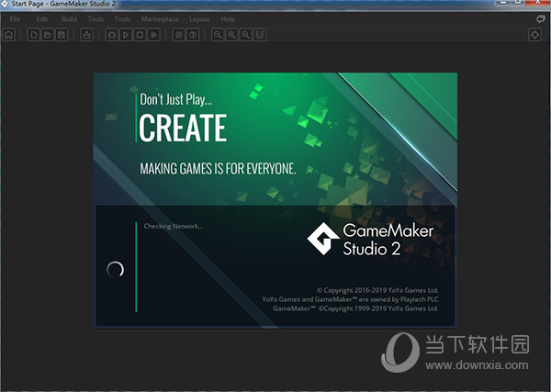This screenshot has width=551, height=392.
Task: Run the game with the play icon
Action: (126, 35)
